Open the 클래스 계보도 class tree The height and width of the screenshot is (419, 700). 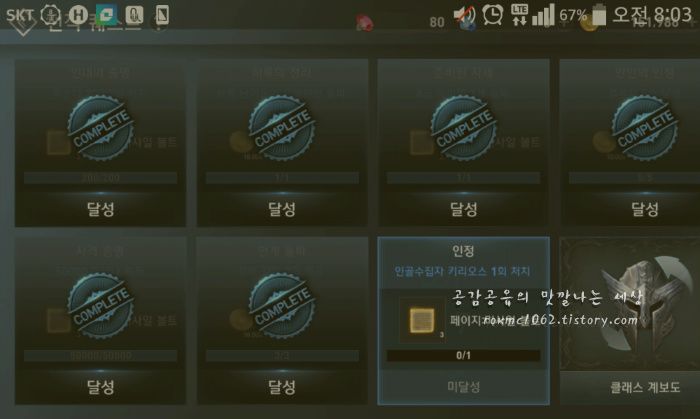(x=645, y=387)
